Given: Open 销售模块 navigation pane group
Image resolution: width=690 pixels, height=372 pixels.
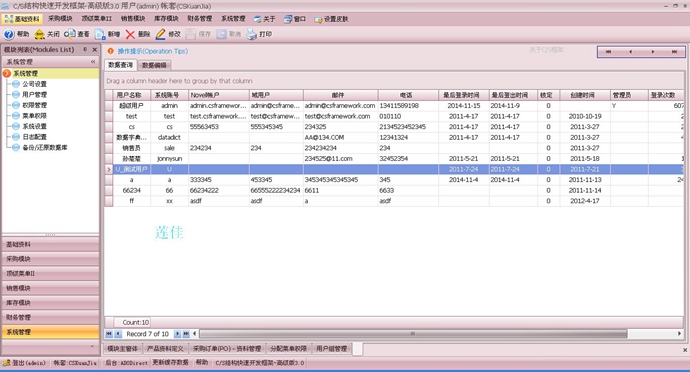Looking at the screenshot, I should point(51,288).
